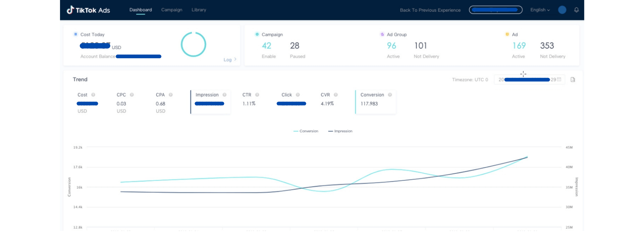
Task: Select the CTR metric card
Action: (251, 102)
